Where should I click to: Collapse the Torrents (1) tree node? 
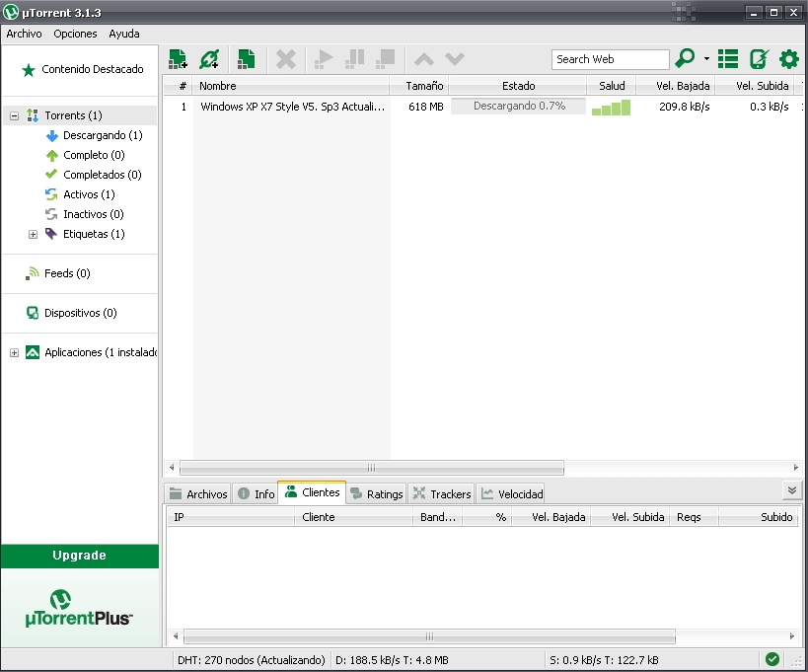pos(15,115)
